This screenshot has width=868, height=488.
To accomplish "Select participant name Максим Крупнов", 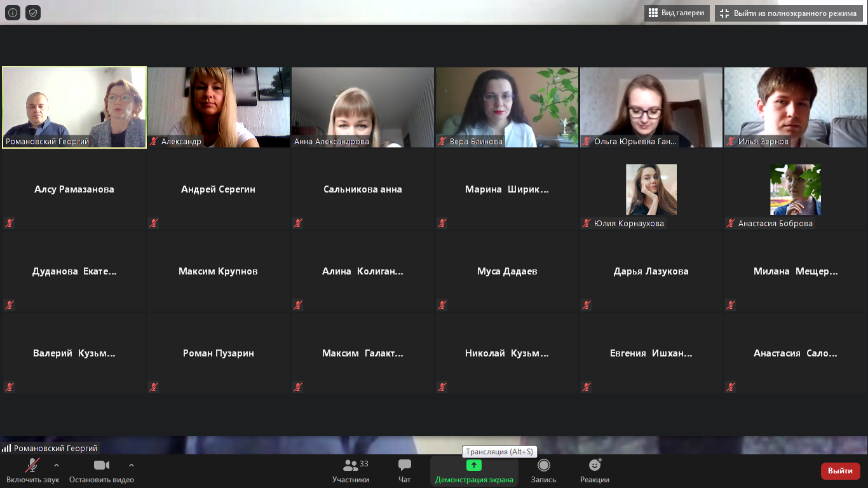I will tap(218, 271).
